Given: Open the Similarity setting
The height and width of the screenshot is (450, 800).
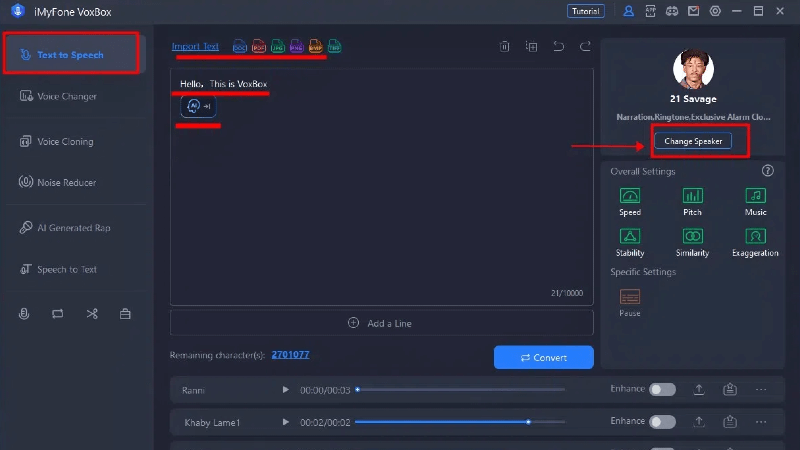Looking at the screenshot, I should 692,243.
